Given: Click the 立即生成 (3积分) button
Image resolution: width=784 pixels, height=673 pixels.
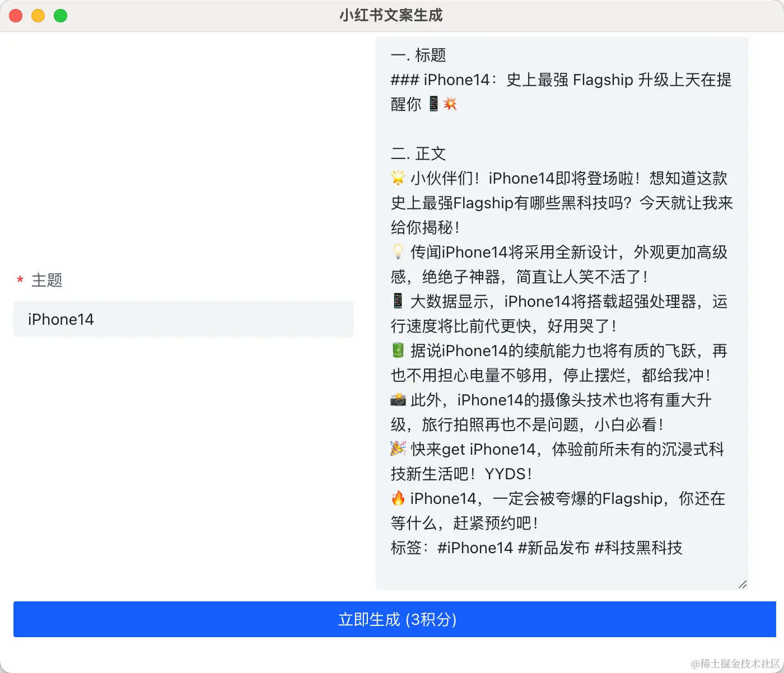Looking at the screenshot, I should click(395, 619).
